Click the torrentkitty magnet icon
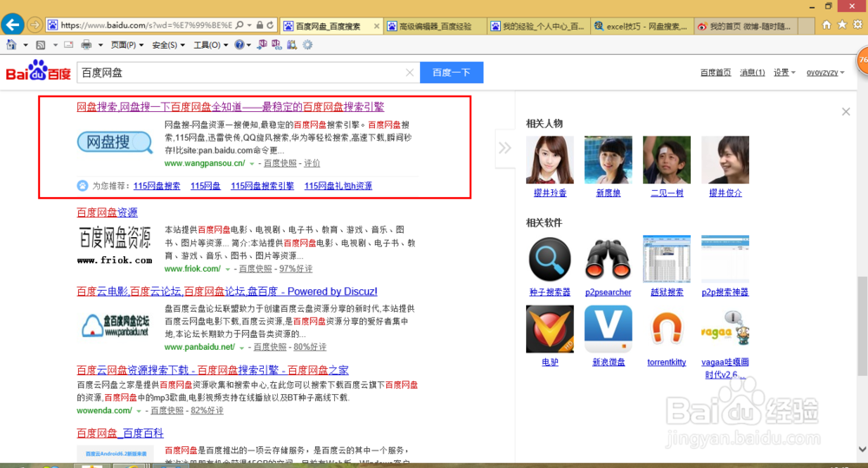868x468 pixels. click(667, 329)
